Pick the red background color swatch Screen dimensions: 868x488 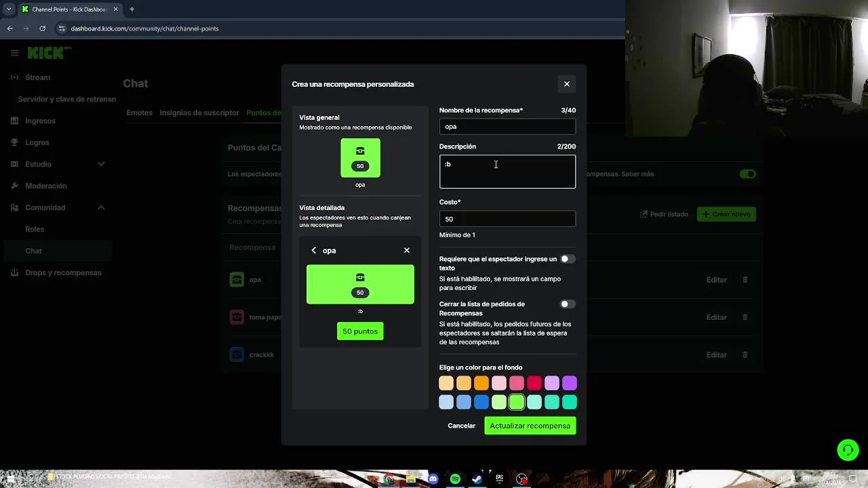pyautogui.click(x=534, y=384)
